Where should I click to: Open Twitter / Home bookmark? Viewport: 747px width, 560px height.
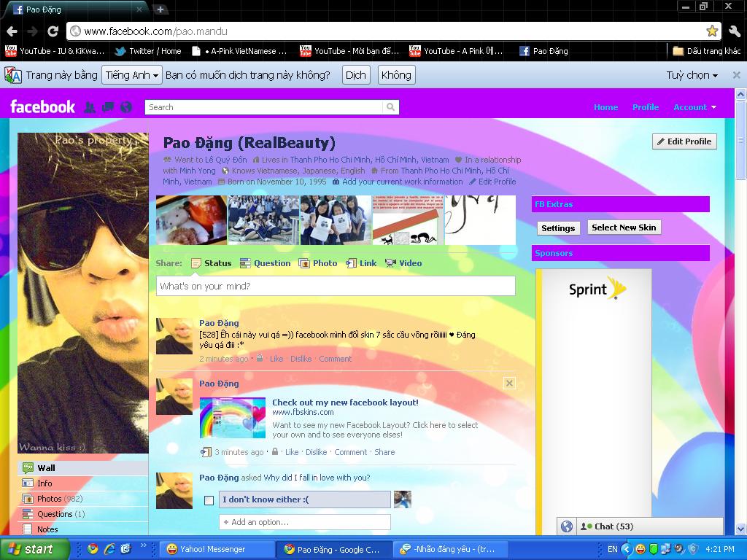pyautogui.click(x=147, y=51)
